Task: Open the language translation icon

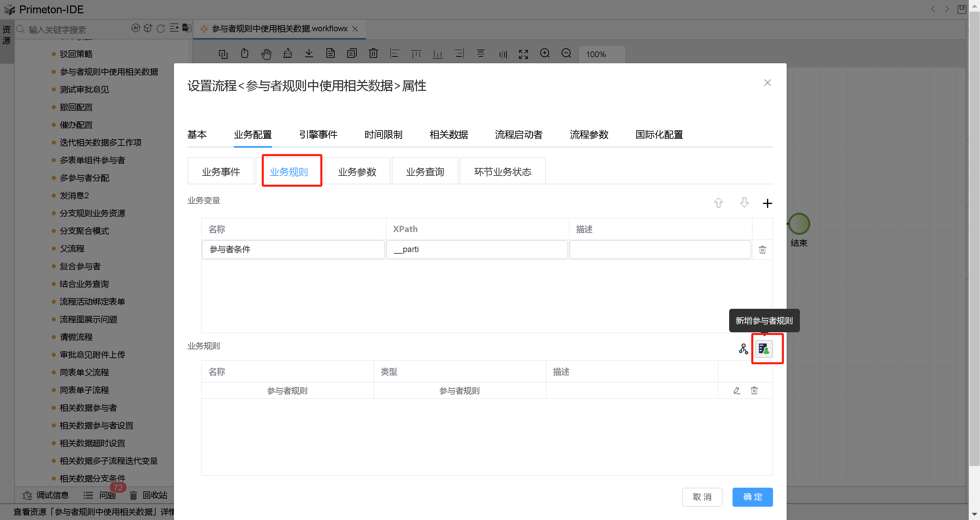Action: pyautogui.click(x=186, y=28)
